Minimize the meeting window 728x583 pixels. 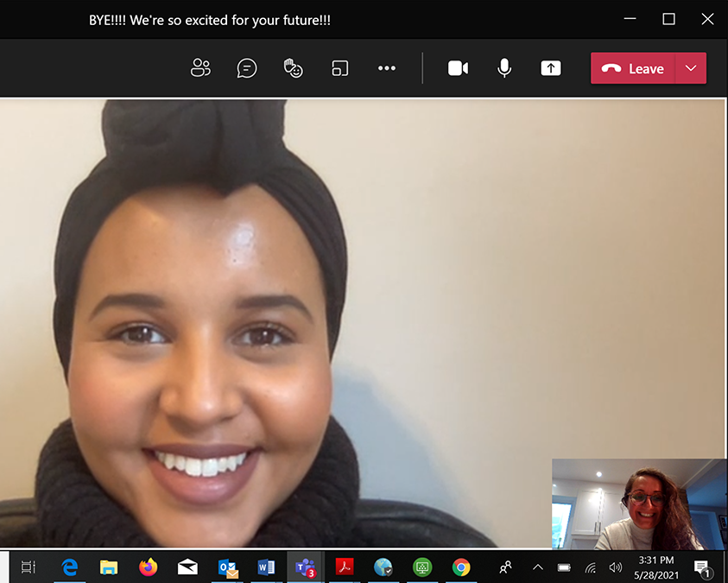pos(630,19)
